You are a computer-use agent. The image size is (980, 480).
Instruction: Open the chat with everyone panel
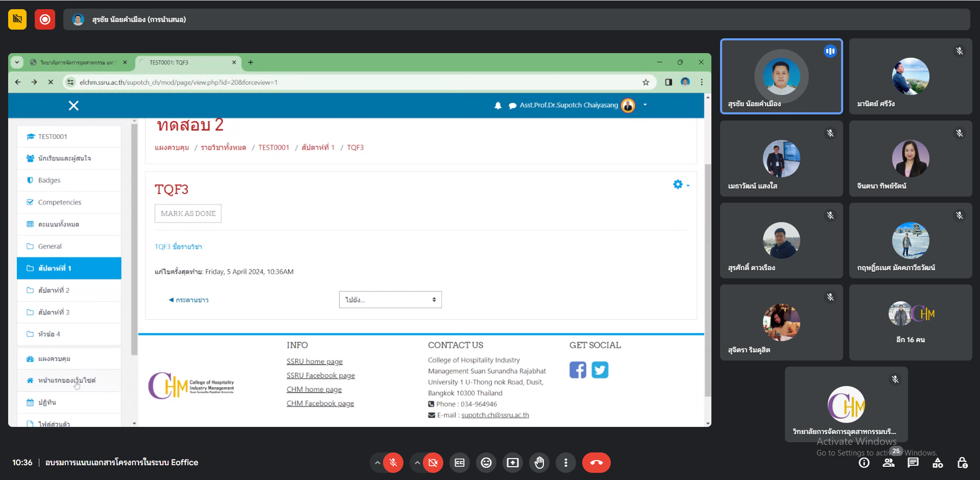click(x=913, y=463)
